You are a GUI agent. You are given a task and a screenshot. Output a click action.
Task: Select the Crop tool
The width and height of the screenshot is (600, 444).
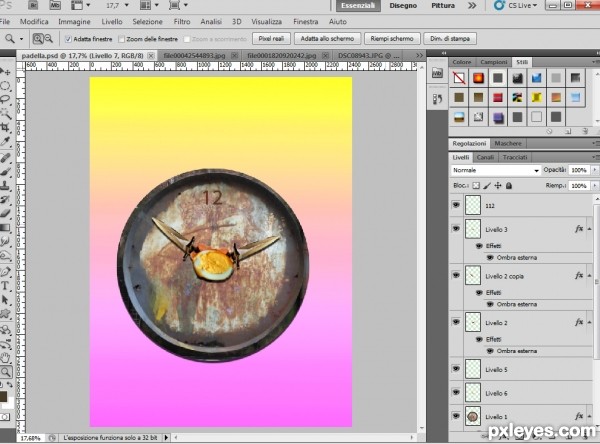pyautogui.click(x=5, y=127)
